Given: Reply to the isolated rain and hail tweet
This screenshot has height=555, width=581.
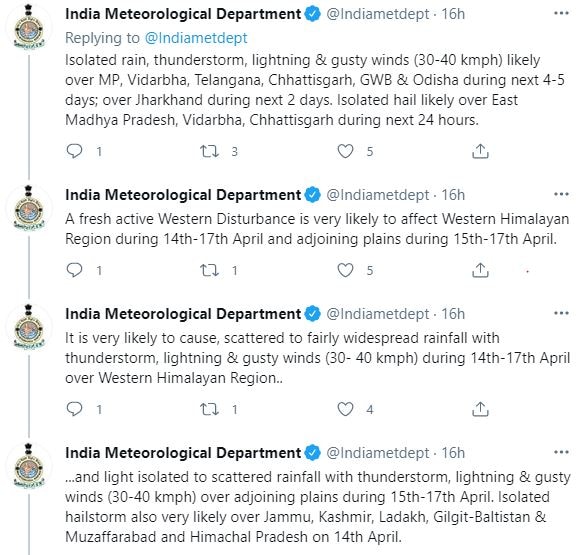Looking at the screenshot, I should 74,151.
